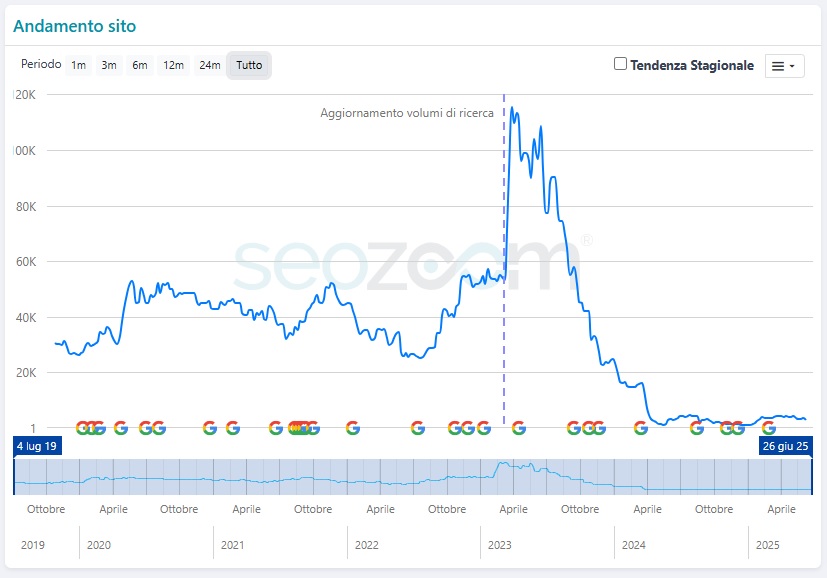Select the 12m period button
This screenshot has width=827, height=578.
coord(174,65)
